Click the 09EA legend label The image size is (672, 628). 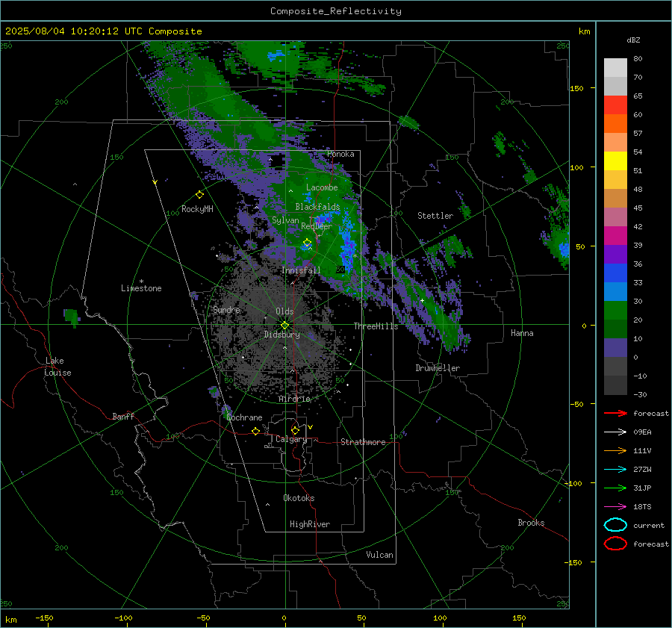click(642, 432)
